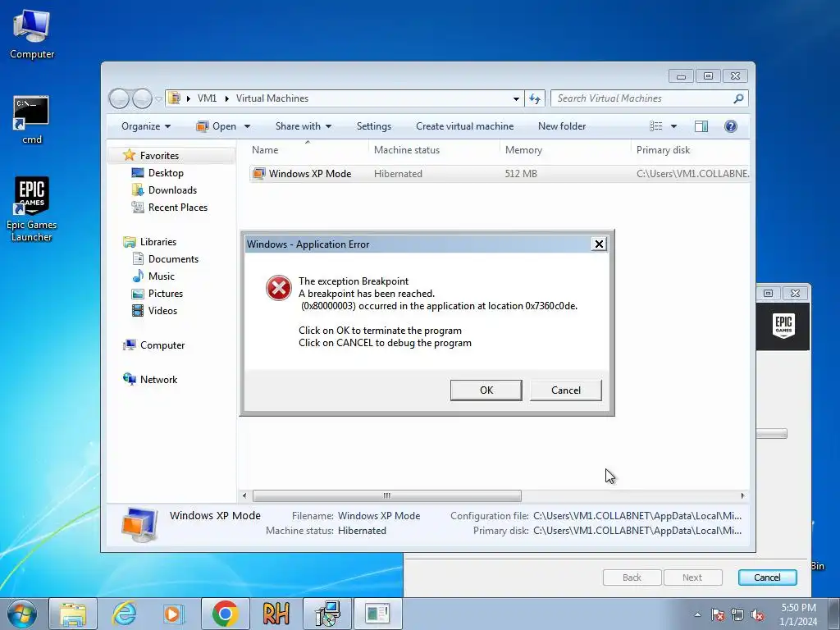Click the network tray icon
840x630 pixels.
pyautogui.click(x=737, y=614)
